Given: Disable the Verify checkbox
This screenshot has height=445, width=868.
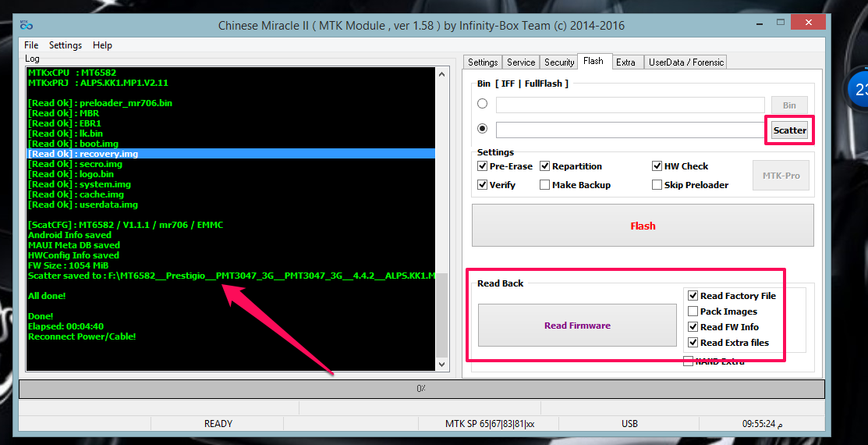Looking at the screenshot, I should coord(482,185).
